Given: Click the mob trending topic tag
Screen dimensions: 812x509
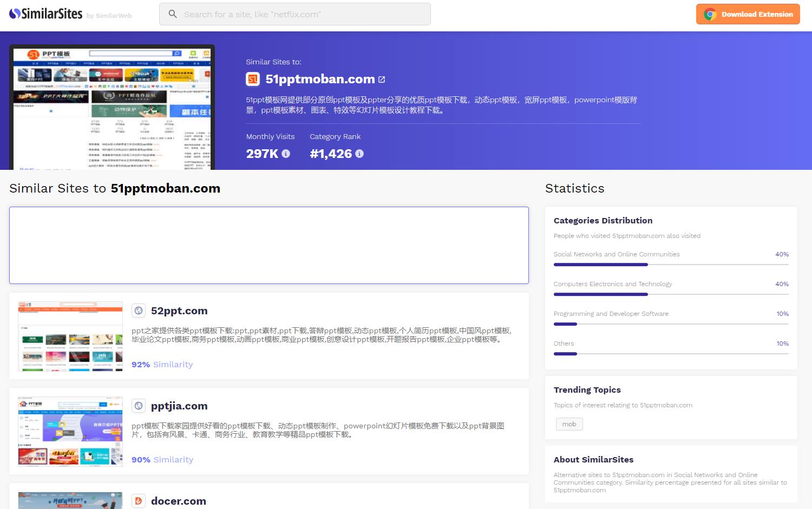Looking at the screenshot, I should (x=569, y=424).
